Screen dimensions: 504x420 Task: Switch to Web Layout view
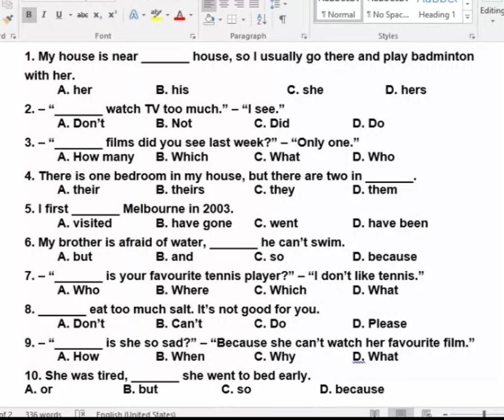point(426,413)
